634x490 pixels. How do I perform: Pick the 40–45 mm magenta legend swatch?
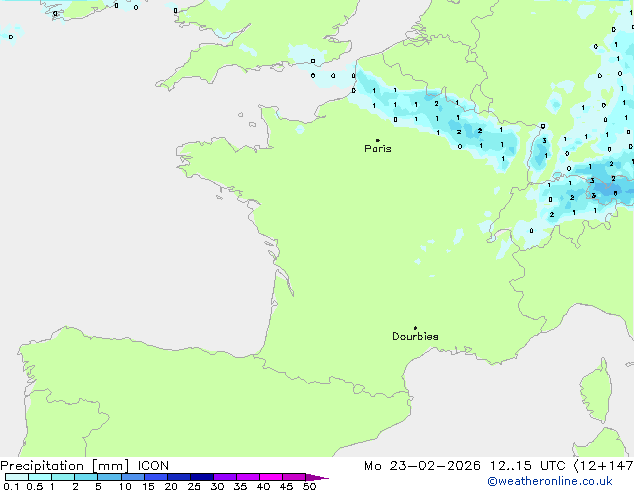[271, 477]
